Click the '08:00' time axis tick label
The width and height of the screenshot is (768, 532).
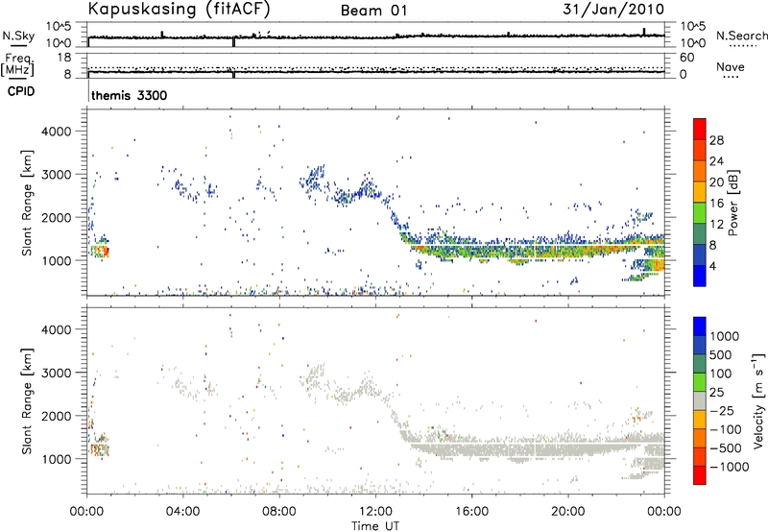pos(279,512)
